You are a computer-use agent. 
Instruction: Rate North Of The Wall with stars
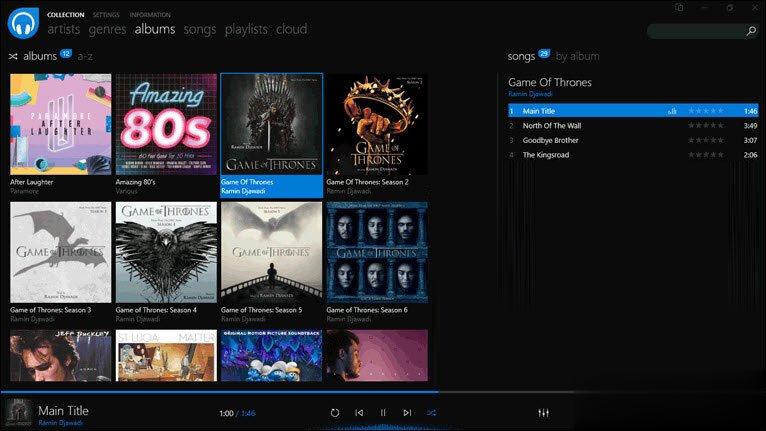pos(706,126)
